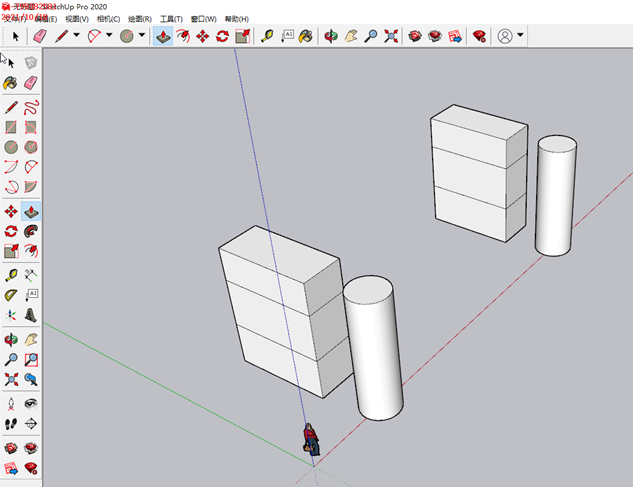The image size is (633, 487).
Task: Select the Look Around eye tool
Action: coord(31,403)
